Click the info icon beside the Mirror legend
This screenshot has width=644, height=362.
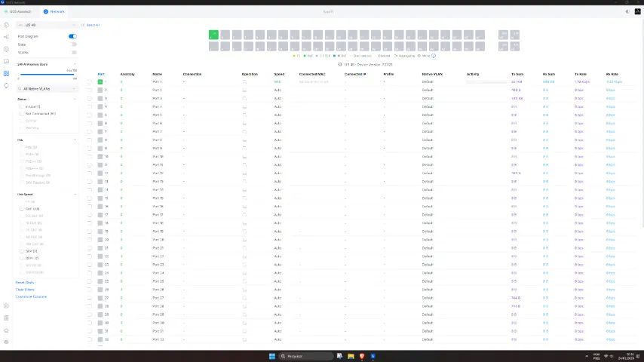(x=434, y=55)
